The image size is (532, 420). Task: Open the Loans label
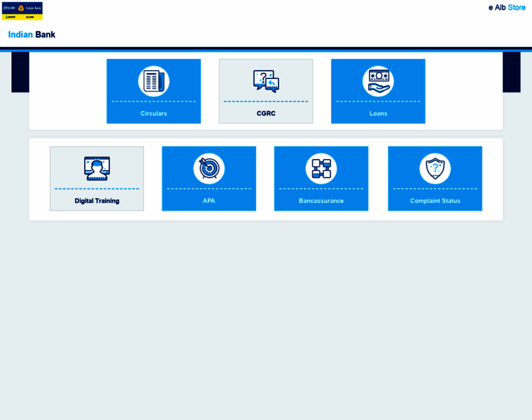[378, 113]
